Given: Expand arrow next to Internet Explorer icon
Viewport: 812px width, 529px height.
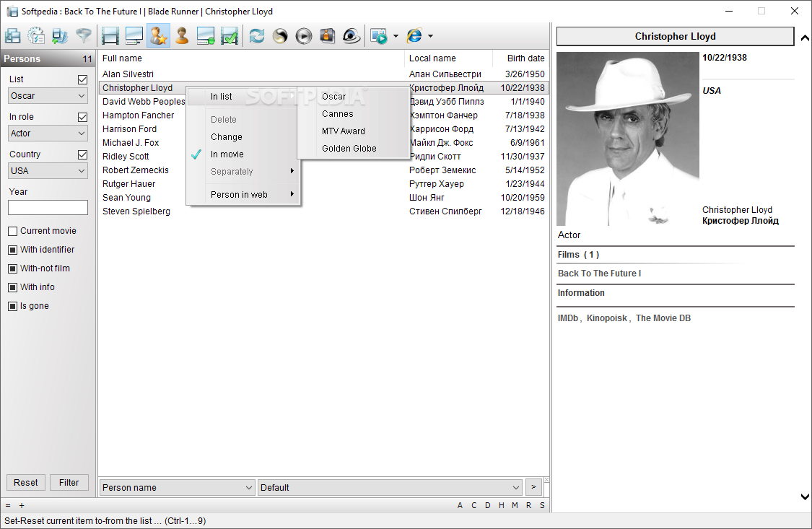Looking at the screenshot, I should pyautogui.click(x=430, y=35).
